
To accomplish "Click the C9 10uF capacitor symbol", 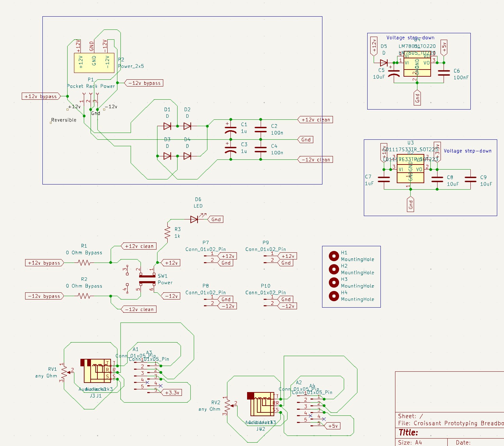I will coord(470,179).
